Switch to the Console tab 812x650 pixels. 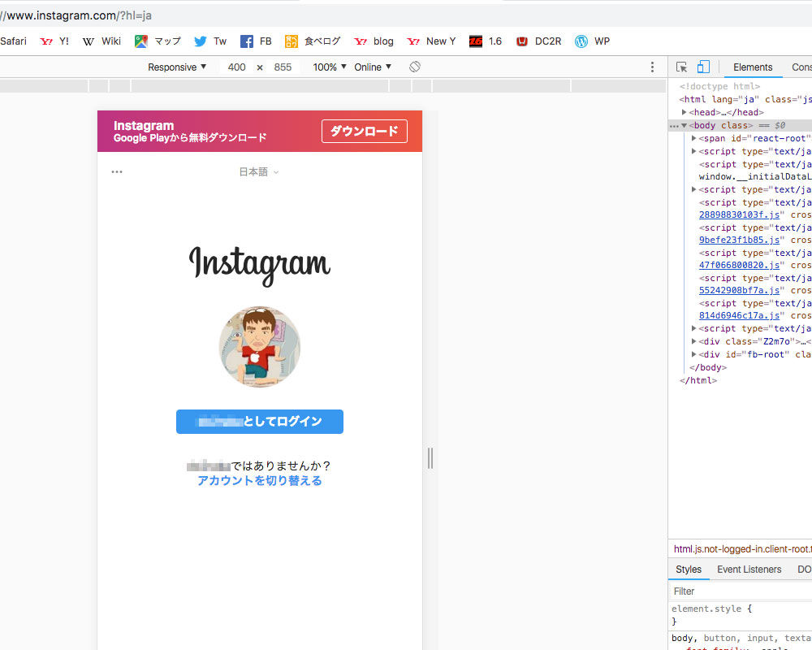[x=801, y=67]
